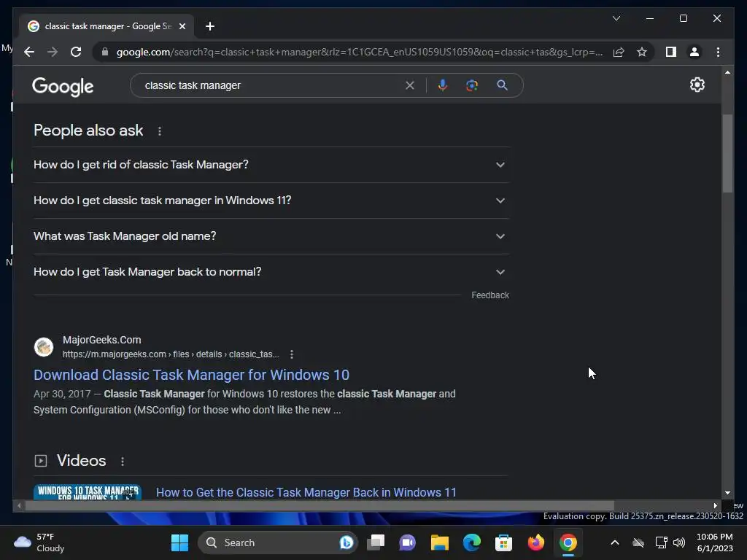Open the Chat app on the taskbar
The width and height of the screenshot is (747, 560).
[407, 542]
